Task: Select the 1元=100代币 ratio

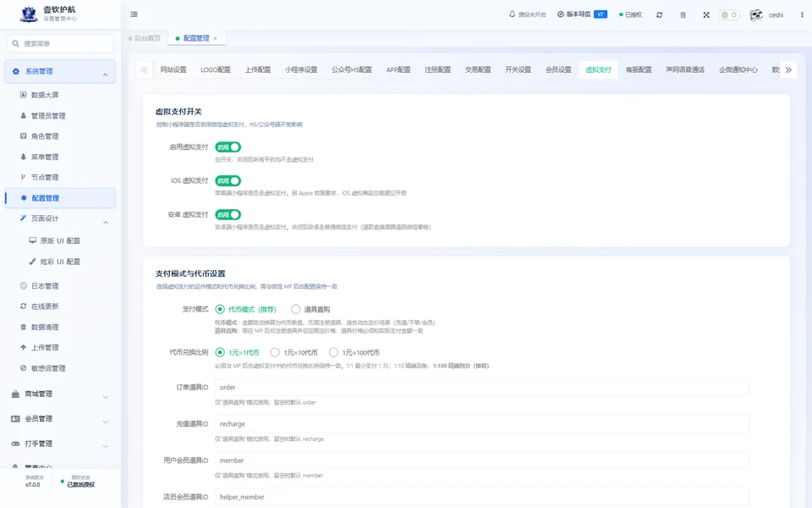Action: [x=354, y=352]
